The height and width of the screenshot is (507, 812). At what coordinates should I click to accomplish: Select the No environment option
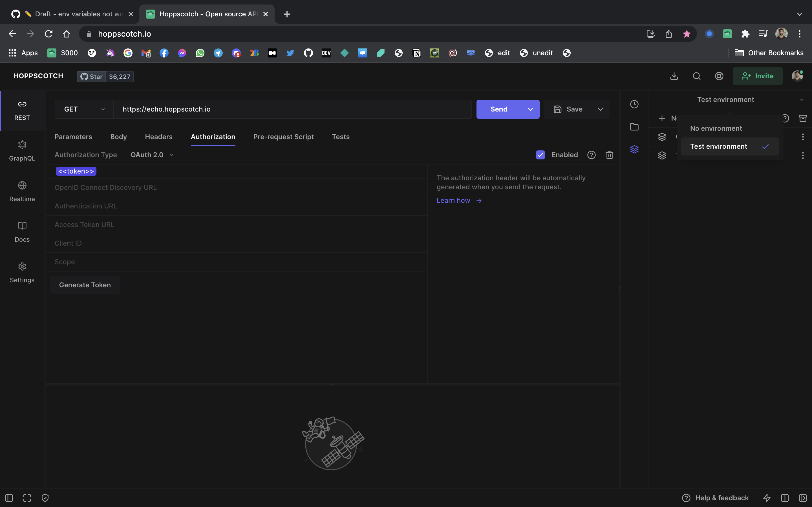coord(716,128)
